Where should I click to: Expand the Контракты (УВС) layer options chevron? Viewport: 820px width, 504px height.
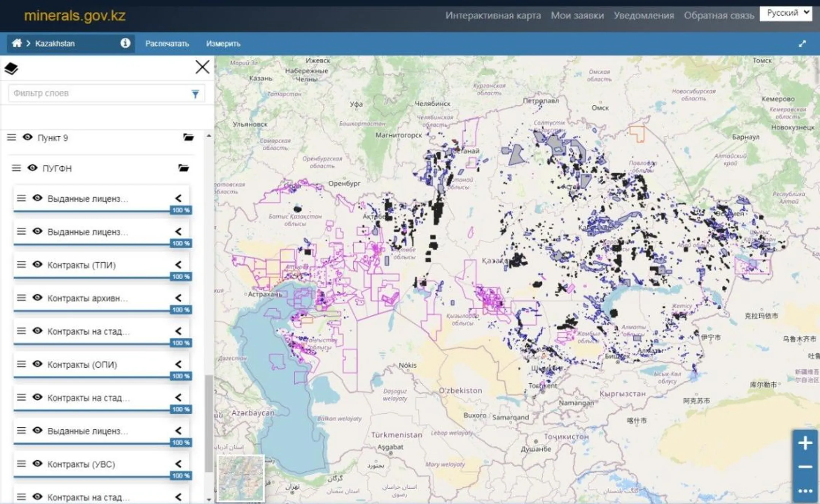[x=178, y=464]
